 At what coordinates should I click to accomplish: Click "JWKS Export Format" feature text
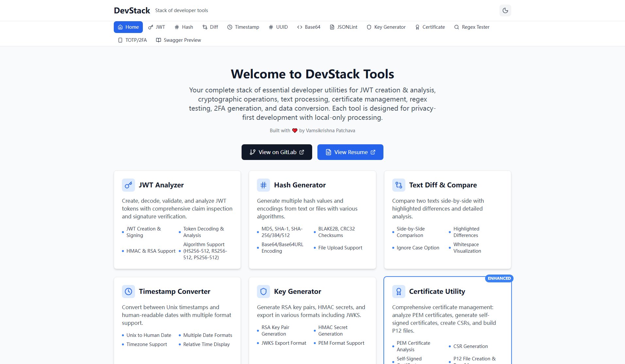tap(284, 343)
